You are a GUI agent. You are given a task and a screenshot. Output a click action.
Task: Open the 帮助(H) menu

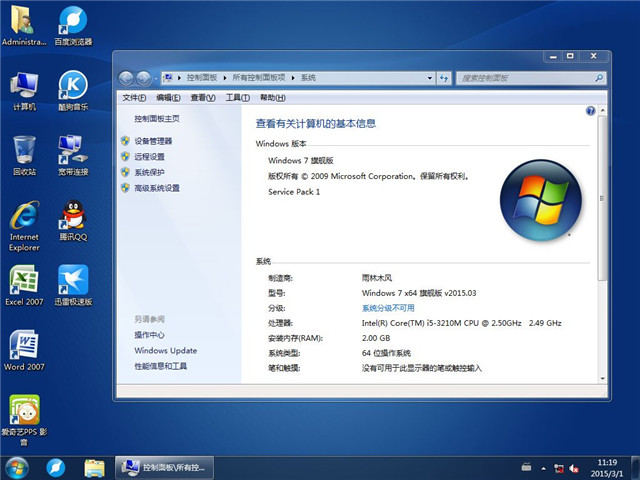coord(273,98)
